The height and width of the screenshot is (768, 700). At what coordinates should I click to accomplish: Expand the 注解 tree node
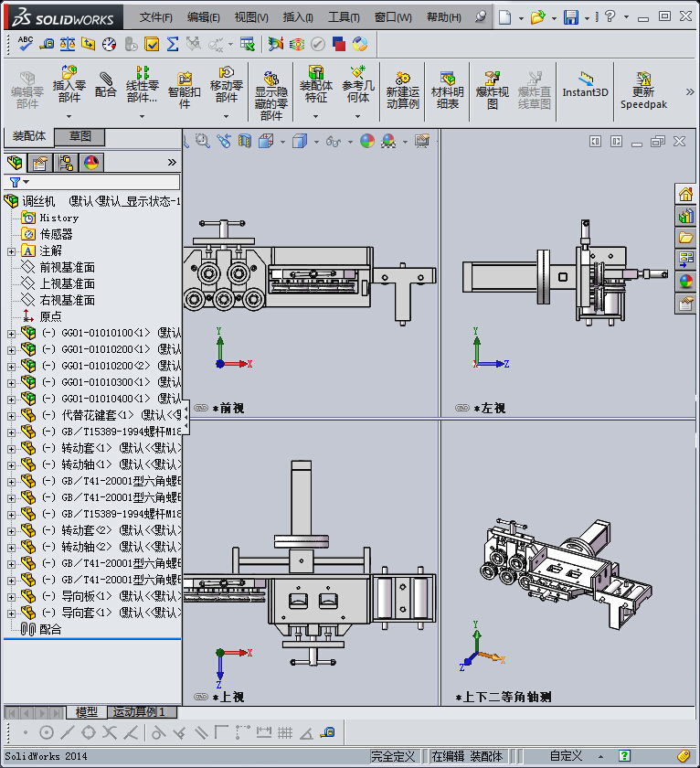(x=11, y=251)
